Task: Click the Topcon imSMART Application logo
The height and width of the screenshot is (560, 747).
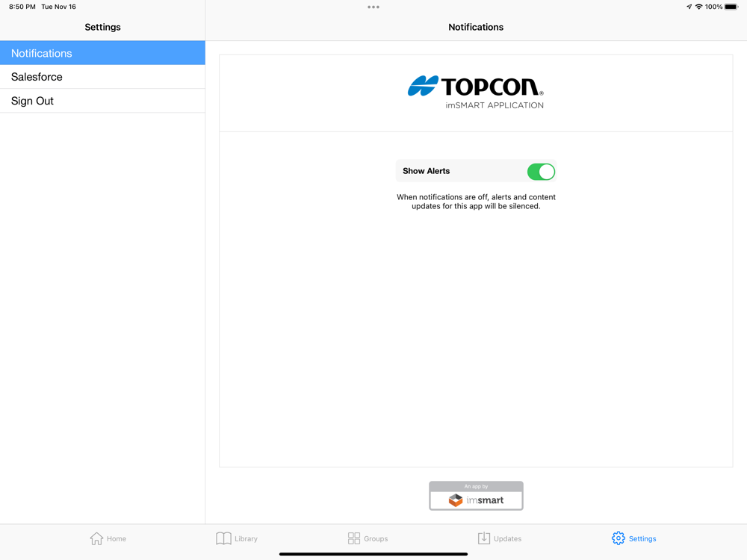Action: pos(475,93)
